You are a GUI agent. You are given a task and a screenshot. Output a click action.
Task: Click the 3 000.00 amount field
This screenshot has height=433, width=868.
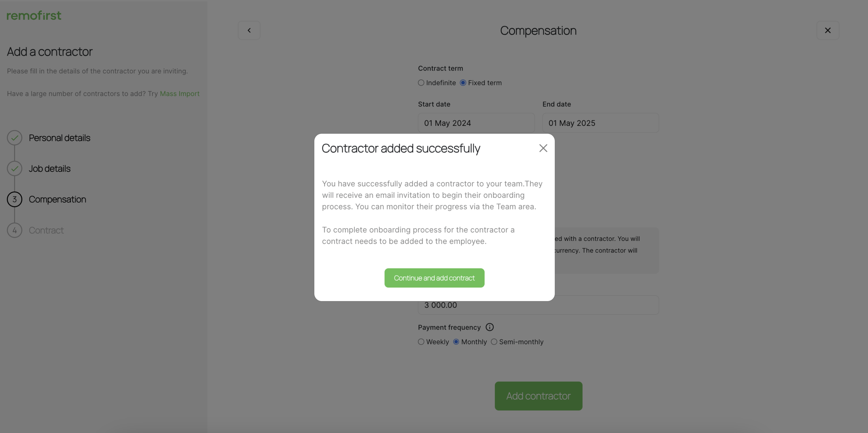tap(538, 305)
